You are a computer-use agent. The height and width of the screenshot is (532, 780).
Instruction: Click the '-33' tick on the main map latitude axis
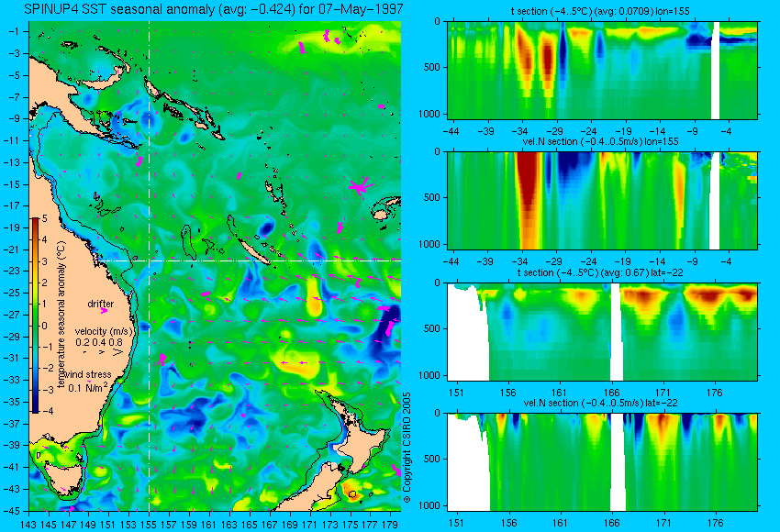click(13, 380)
